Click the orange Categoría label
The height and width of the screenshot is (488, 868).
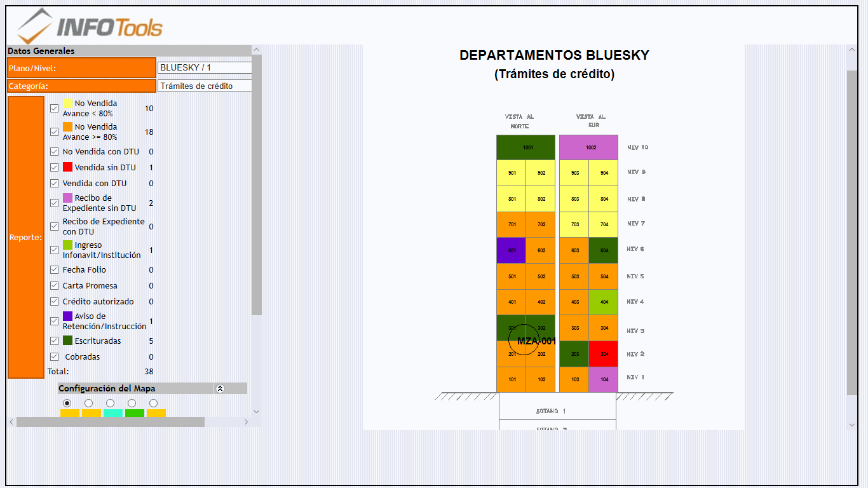81,86
